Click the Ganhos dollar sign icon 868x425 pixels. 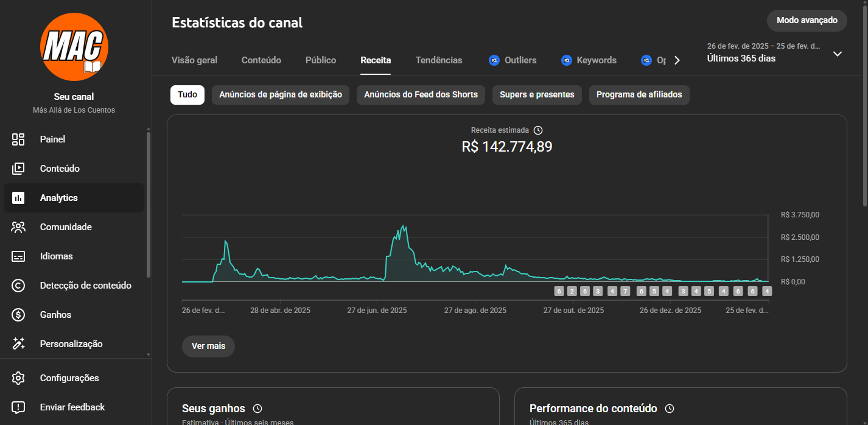pyautogui.click(x=18, y=315)
